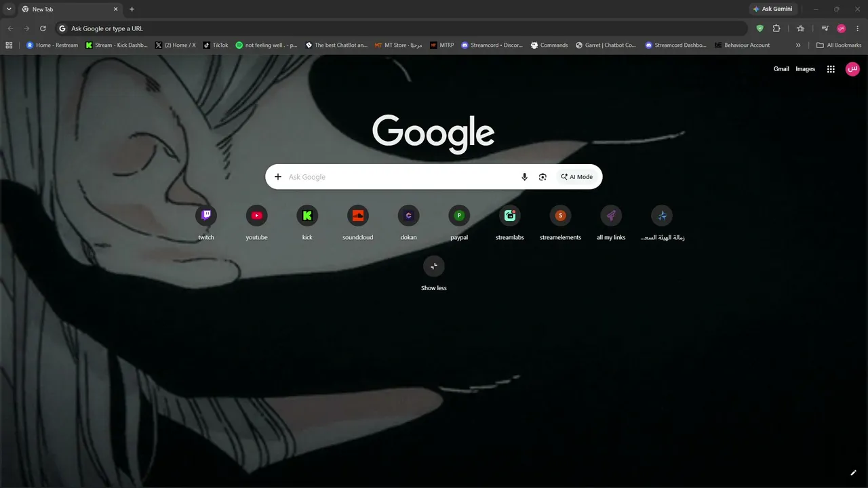The image size is (868, 488).
Task: Open the Gmail link
Action: (781, 69)
